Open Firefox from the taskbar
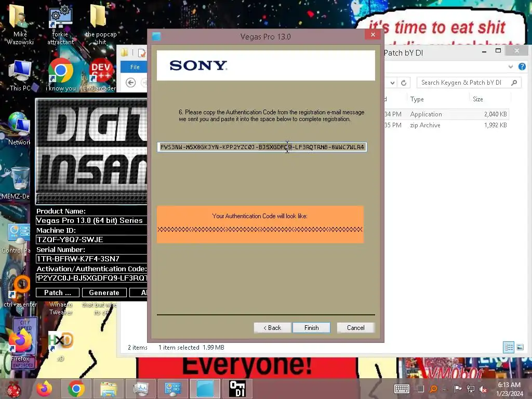This screenshot has width=532, height=399. tap(45, 389)
